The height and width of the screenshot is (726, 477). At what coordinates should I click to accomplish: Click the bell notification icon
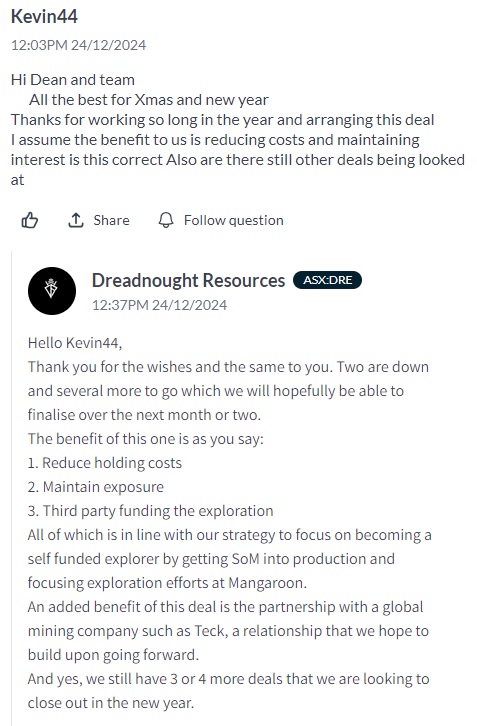pyautogui.click(x=166, y=220)
